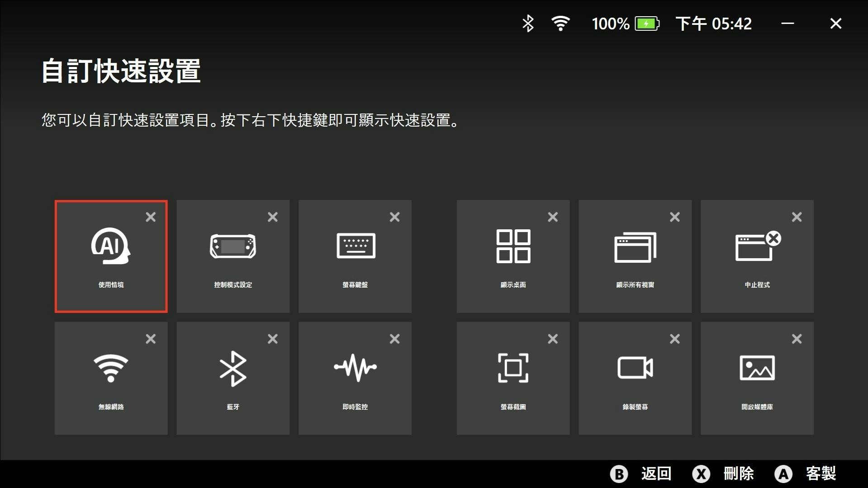Remove the 無線網路 tile with its X
The height and width of the screenshot is (488, 868).
point(151,339)
